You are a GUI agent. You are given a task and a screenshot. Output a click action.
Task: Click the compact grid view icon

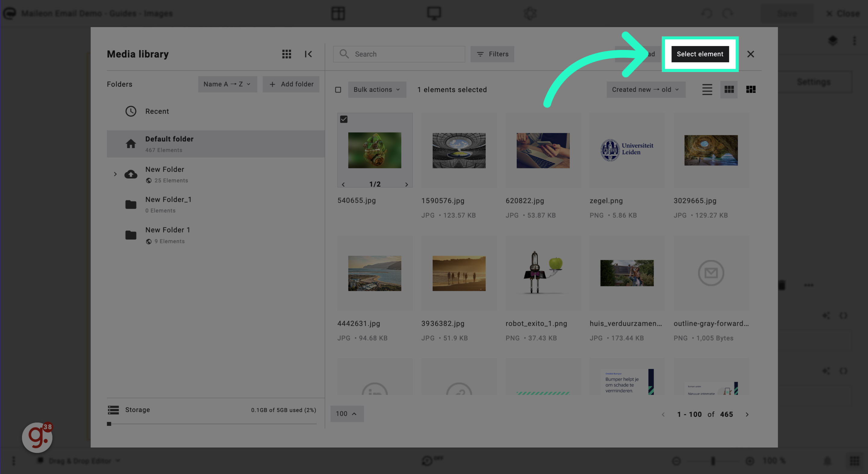[x=751, y=89]
